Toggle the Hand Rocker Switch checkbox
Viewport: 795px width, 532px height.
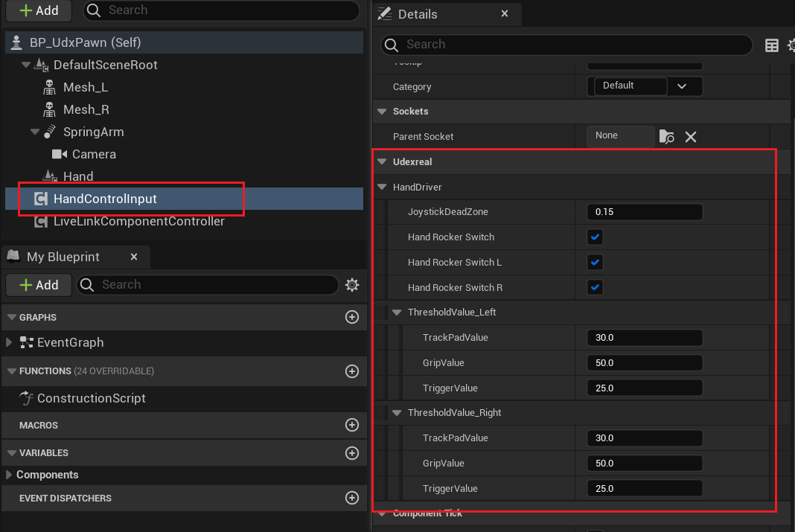tap(595, 237)
